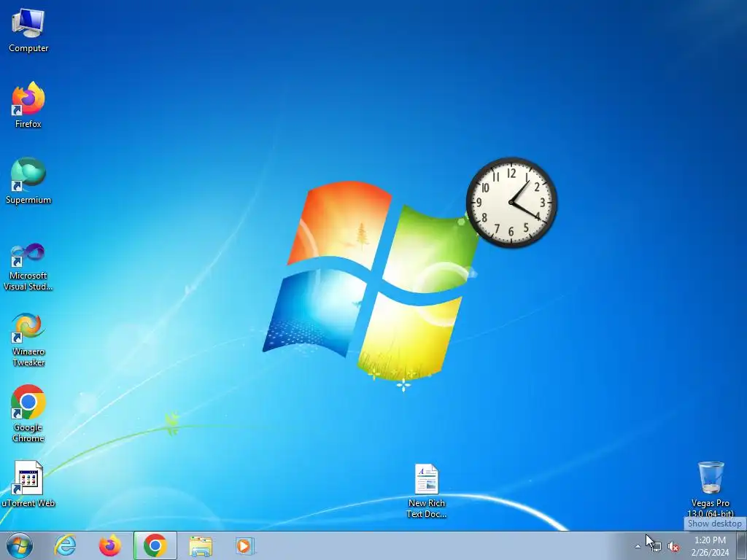
Task: Select the Vegas Pro 13.0 recycle bin icon
Action: pos(711,489)
